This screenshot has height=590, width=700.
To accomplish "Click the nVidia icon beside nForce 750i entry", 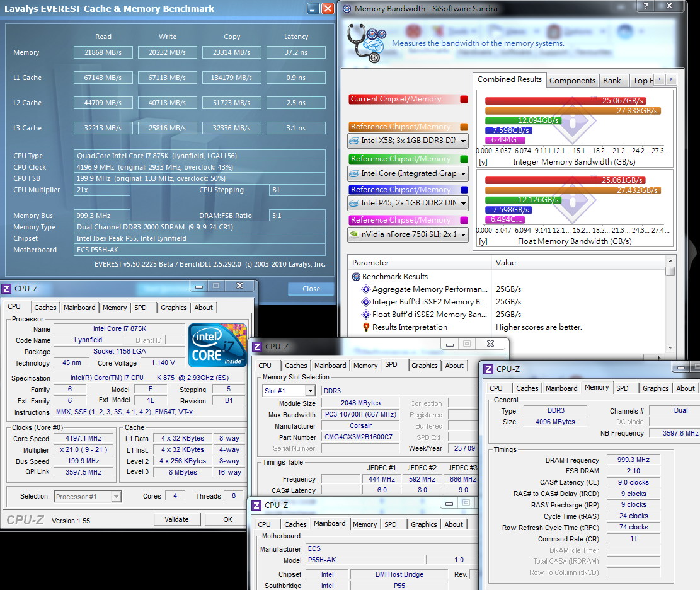I will click(x=354, y=234).
